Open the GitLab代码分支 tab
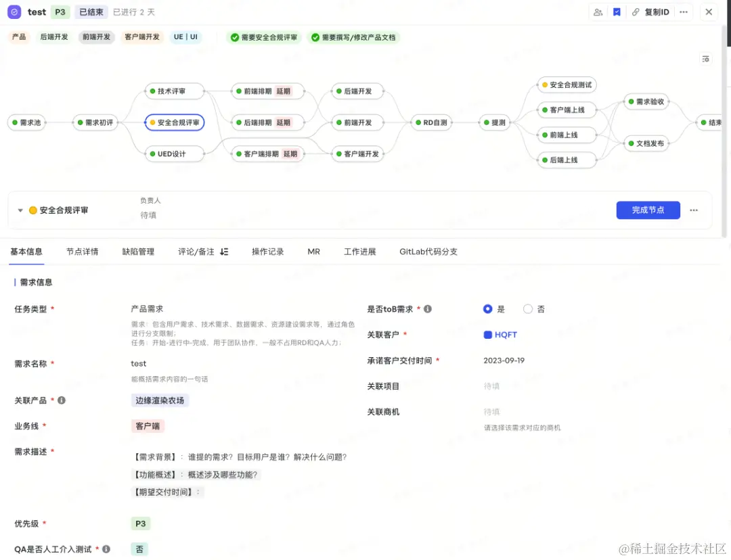731x560 pixels. (429, 251)
